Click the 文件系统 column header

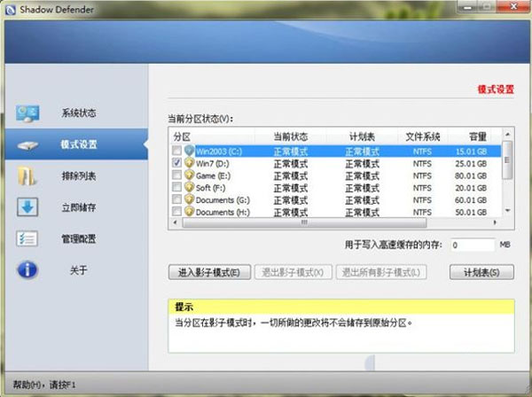tap(423, 136)
